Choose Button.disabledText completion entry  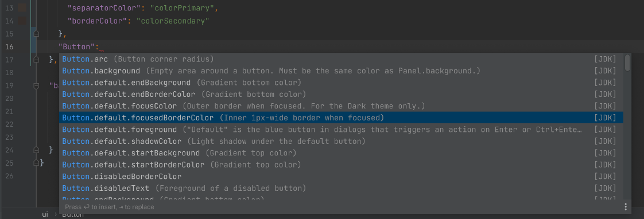pyautogui.click(x=341, y=188)
